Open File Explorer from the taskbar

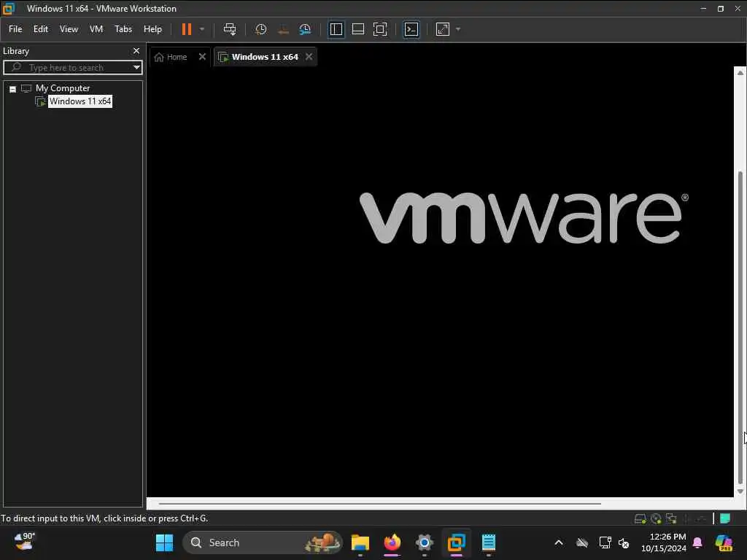360,542
